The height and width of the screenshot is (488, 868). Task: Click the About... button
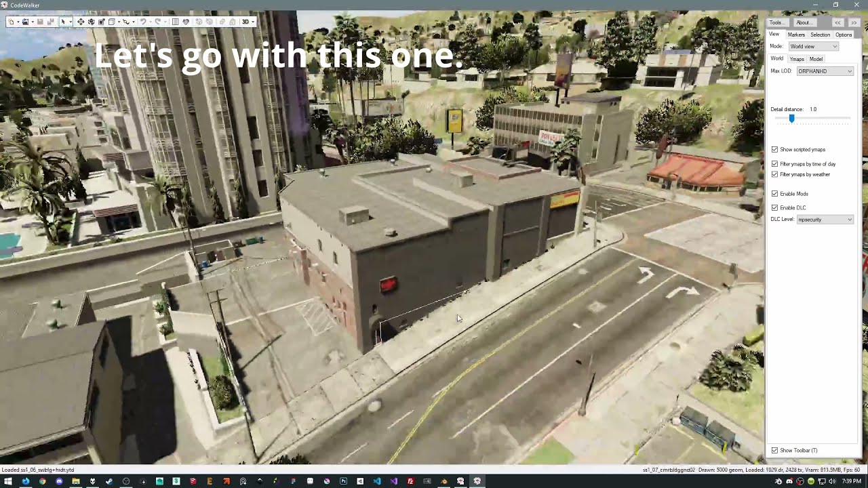point(804,22)
